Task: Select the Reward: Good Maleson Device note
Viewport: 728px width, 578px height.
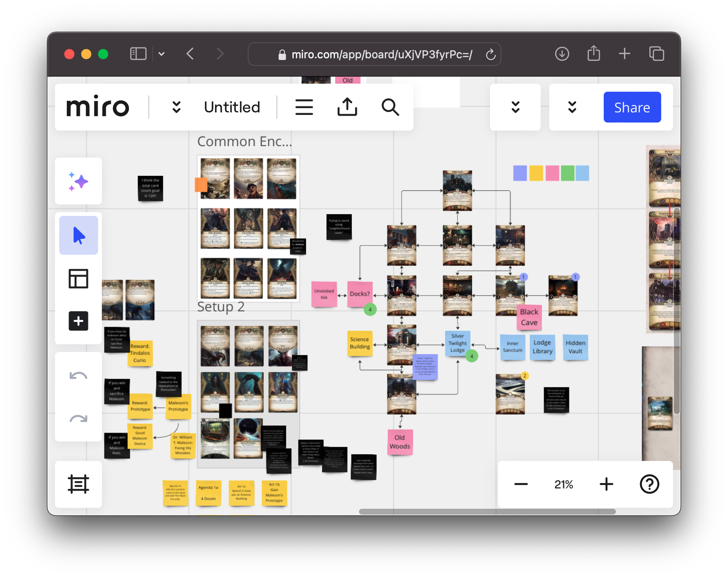Action: point(140,436)
